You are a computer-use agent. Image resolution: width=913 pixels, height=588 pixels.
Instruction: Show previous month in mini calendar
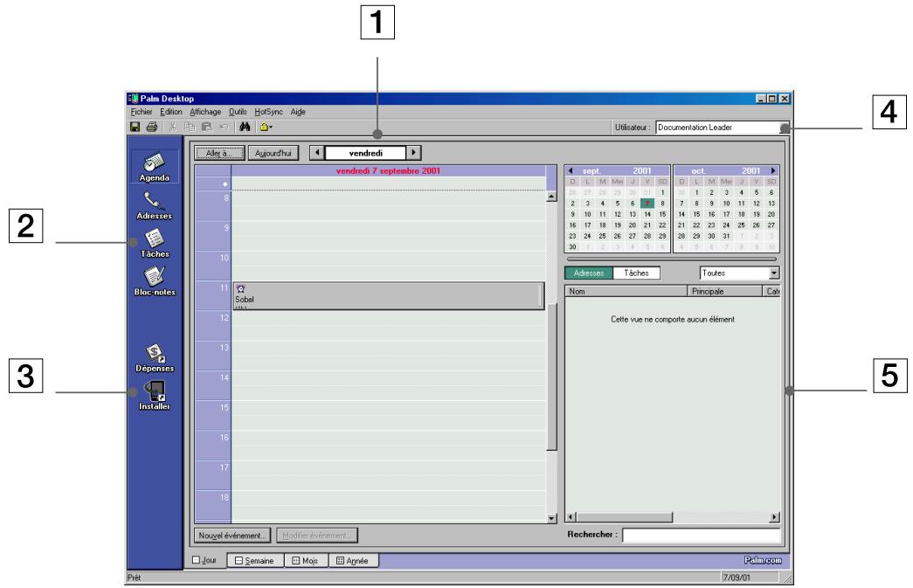[x=571, y=171]
